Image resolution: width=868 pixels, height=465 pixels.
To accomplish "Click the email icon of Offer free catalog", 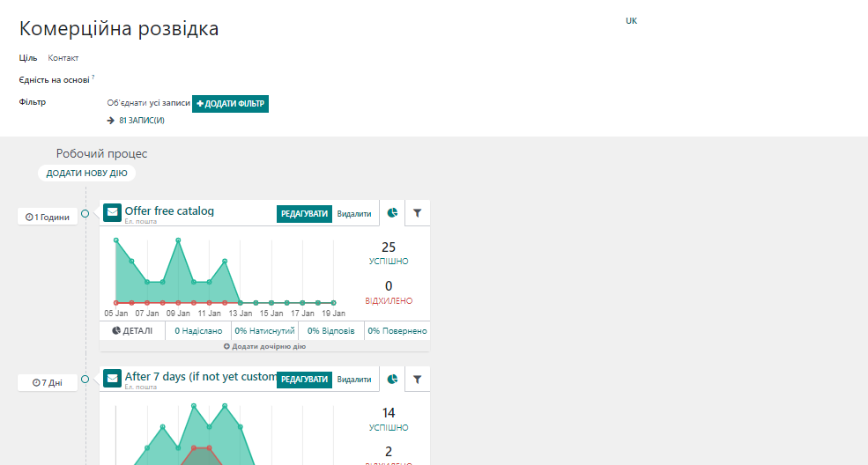I will point(112,212).
